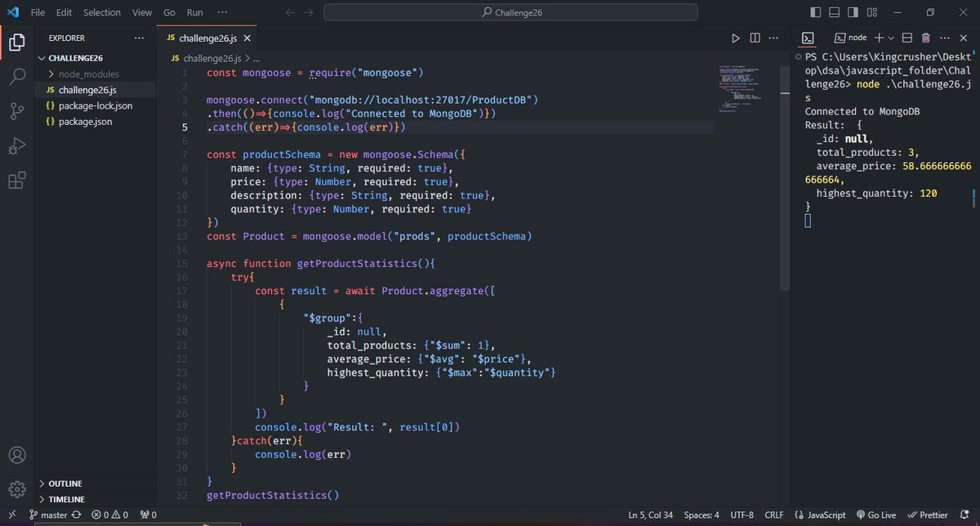The width and height of the screenshot is (980, 526).
Task: Click the master branch in status bar
Action: (x=48, y=515)
